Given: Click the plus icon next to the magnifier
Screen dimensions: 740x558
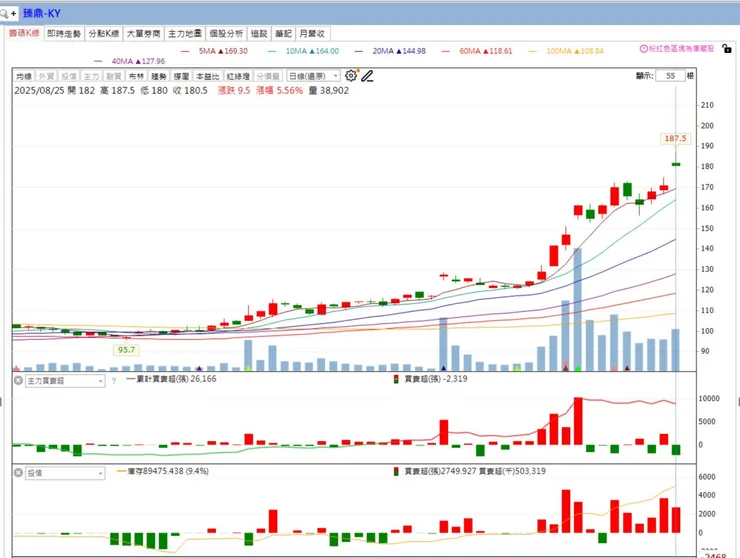Looking at the screenshot, I should [x=13, y=13].
